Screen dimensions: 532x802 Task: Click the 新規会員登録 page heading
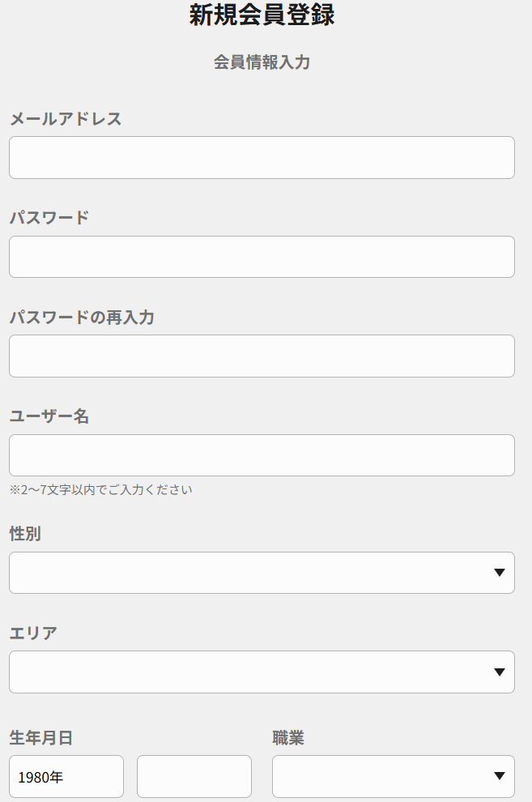click(x=262, y=15)
